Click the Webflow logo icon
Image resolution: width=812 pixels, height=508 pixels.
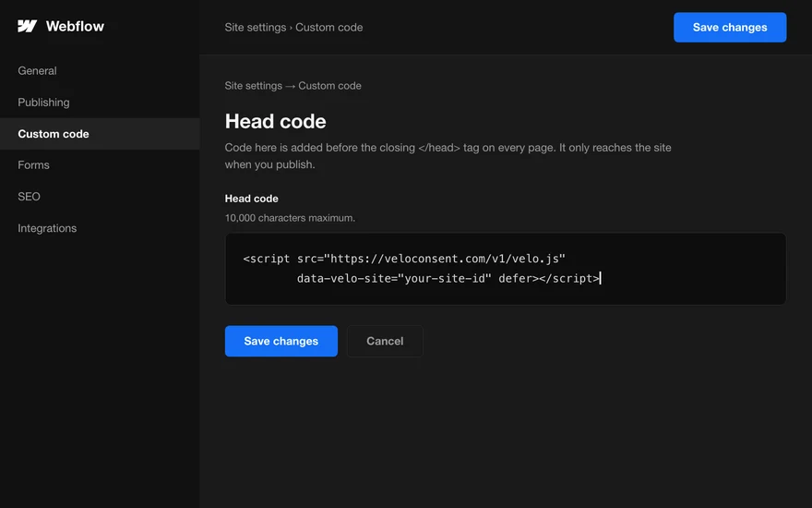point(27,26)
